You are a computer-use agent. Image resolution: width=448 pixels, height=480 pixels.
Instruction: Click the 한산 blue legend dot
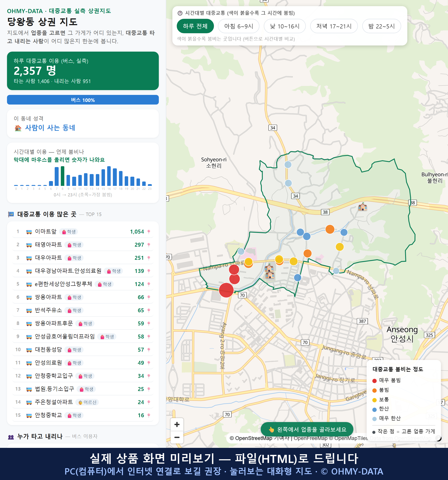point(374,410)
